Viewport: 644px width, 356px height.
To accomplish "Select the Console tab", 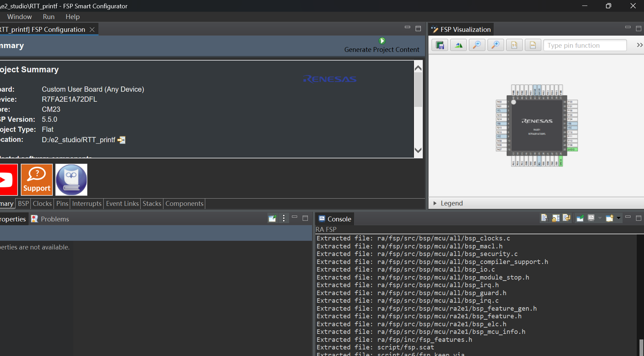I will click(x=335, y=219).
